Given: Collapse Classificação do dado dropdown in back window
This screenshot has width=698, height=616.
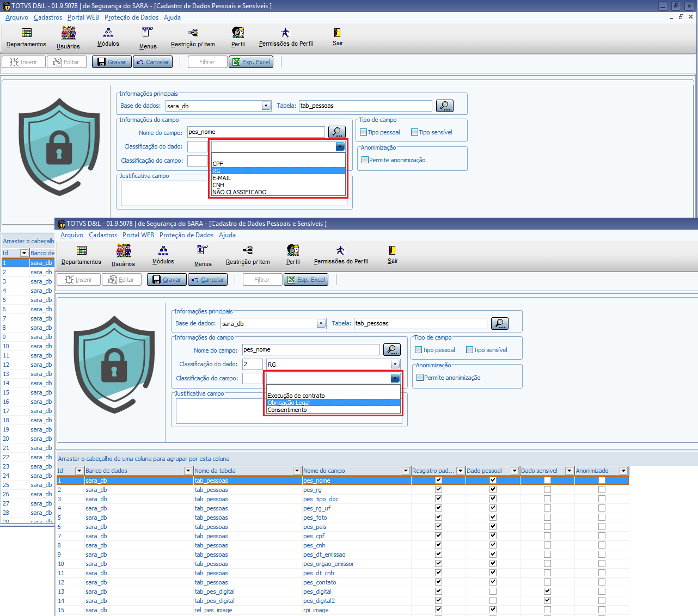Looking at the screenshot, I should coord(340,146).
